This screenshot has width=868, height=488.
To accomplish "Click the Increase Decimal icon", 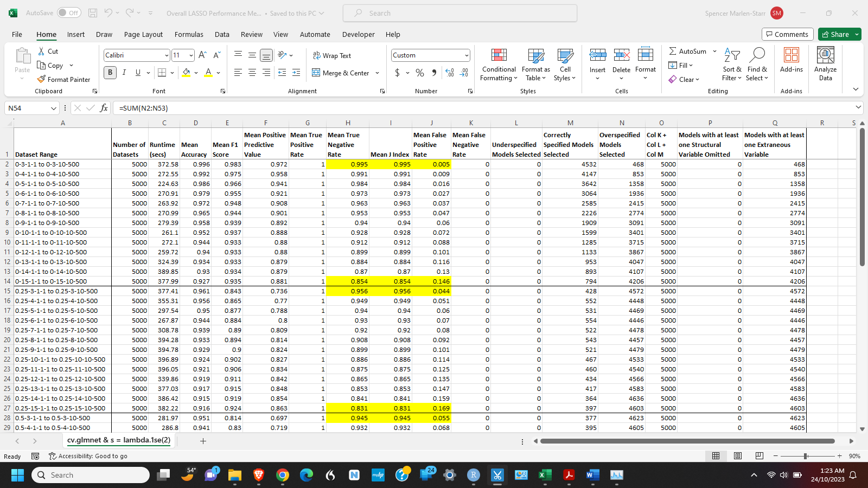I will pos(450,73).
